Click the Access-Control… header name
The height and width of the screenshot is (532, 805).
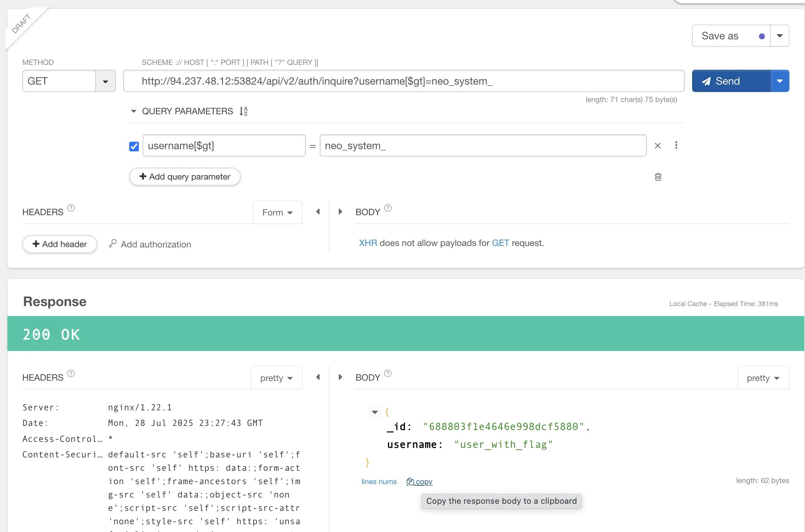pos(62,439)
